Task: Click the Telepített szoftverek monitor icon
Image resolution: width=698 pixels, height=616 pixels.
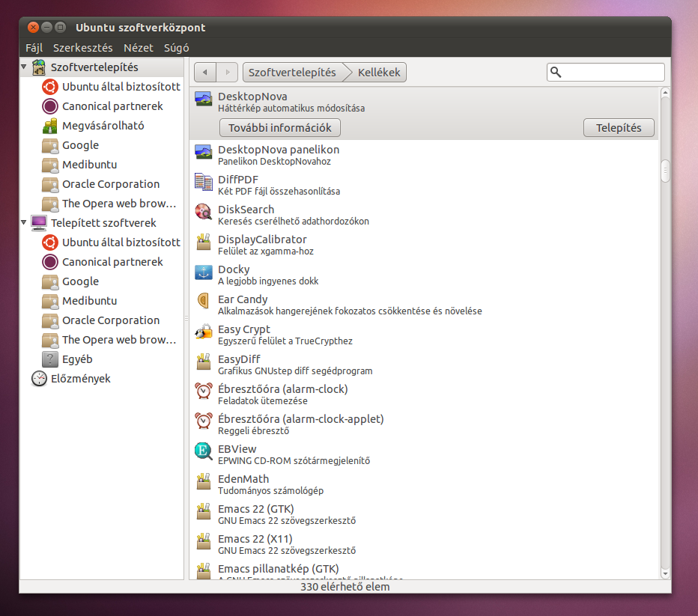Action: (39, 223)
